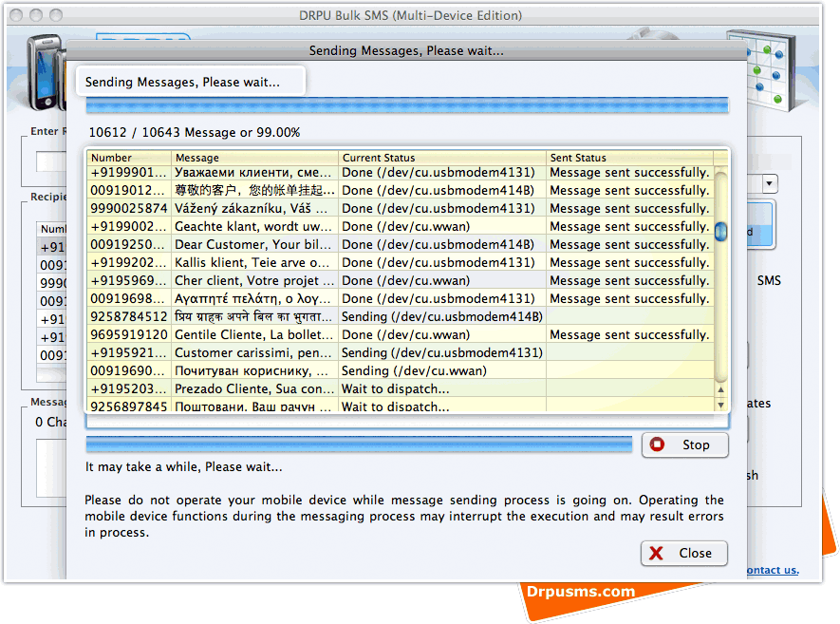
Task: Click the mobile phones icon in main window
Action: (x=47, y=72)
